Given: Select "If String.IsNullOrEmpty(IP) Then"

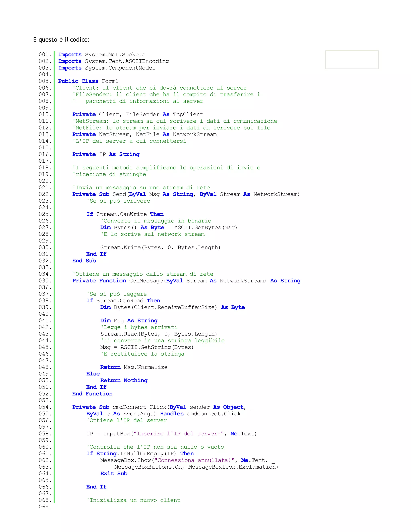Looking at the screenshot, I should pyautogui.click(x=140, y=454).
